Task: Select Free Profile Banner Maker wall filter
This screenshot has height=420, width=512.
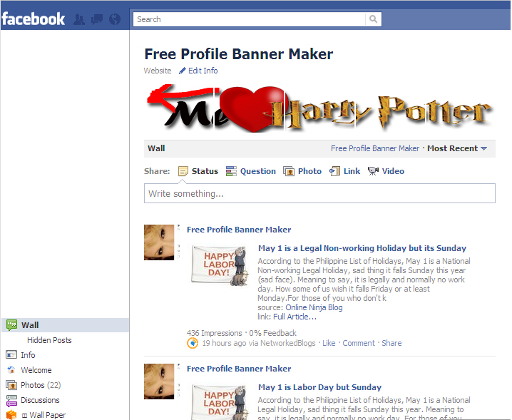Action: (x=375, y=148)
